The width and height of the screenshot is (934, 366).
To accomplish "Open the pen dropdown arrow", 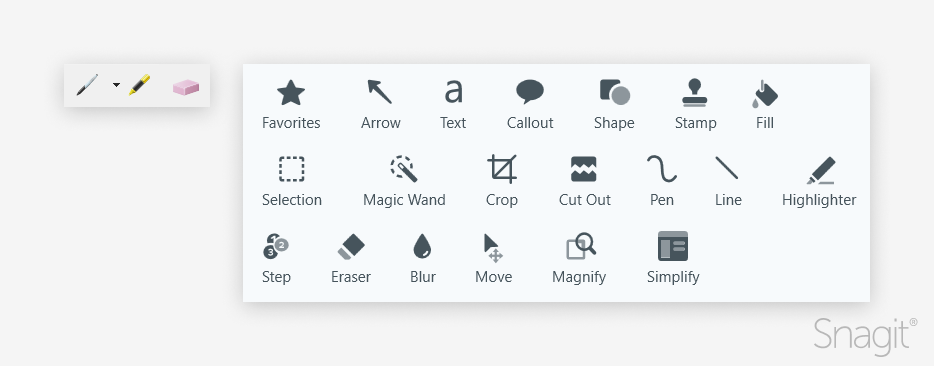I will pos(116,85).
